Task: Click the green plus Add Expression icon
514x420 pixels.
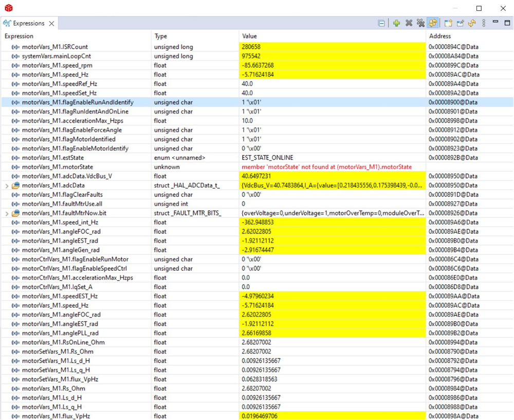Action: coord(396,24)
